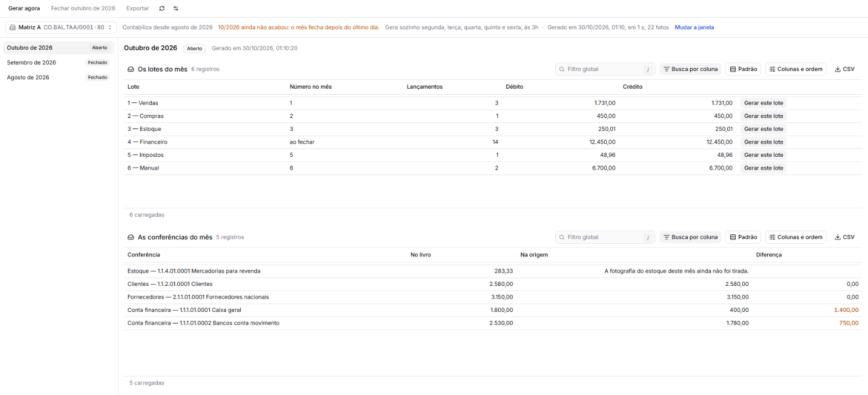Click the 750,00 difference for Bancos conta movimento
This screenshot has width=868, height=395.
pyautogui.click(x=849, y=323)
